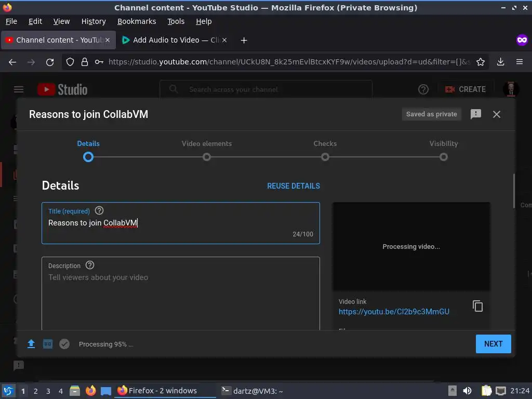Select the Channel content YouTube tab
The image size is (532, 399).
tap(58, 40)
